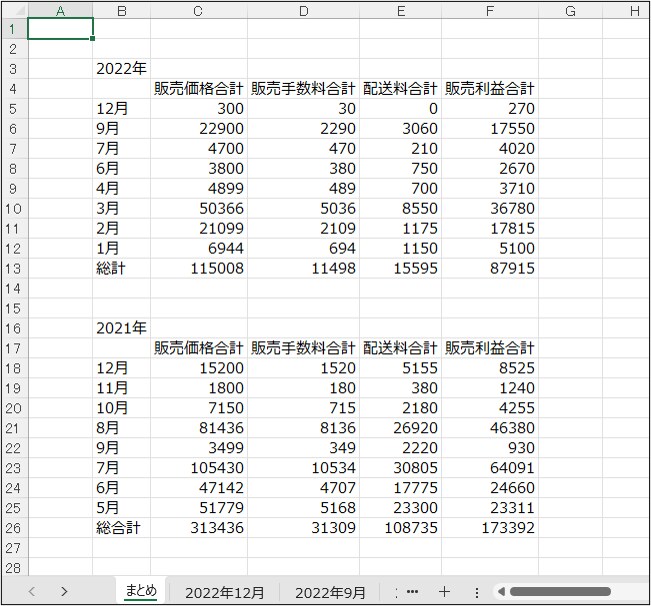651x606 pixels.
Task: Select row 13 header
Action: (15, 268)
